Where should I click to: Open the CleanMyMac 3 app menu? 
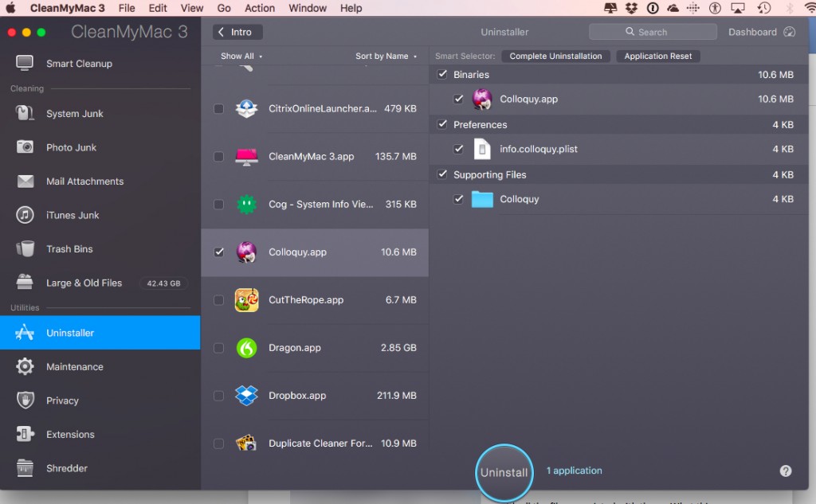67,8
